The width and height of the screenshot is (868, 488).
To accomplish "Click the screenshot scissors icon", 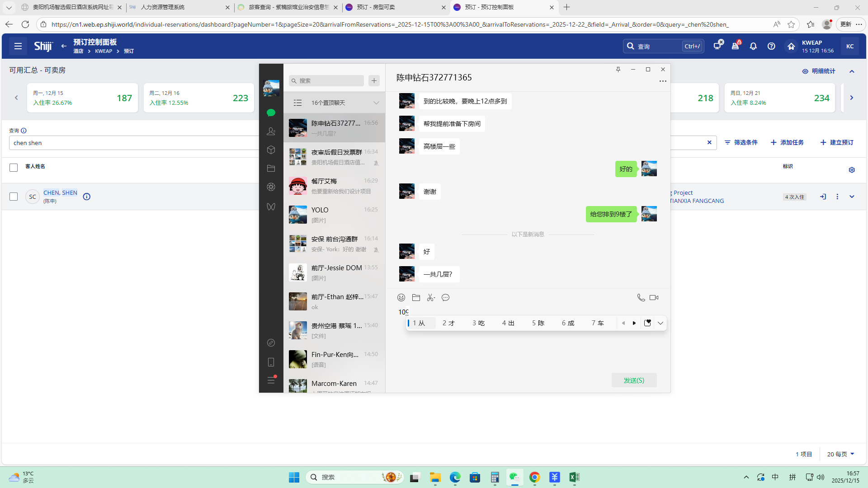I will pyautogui.click(x=430, y=297).
